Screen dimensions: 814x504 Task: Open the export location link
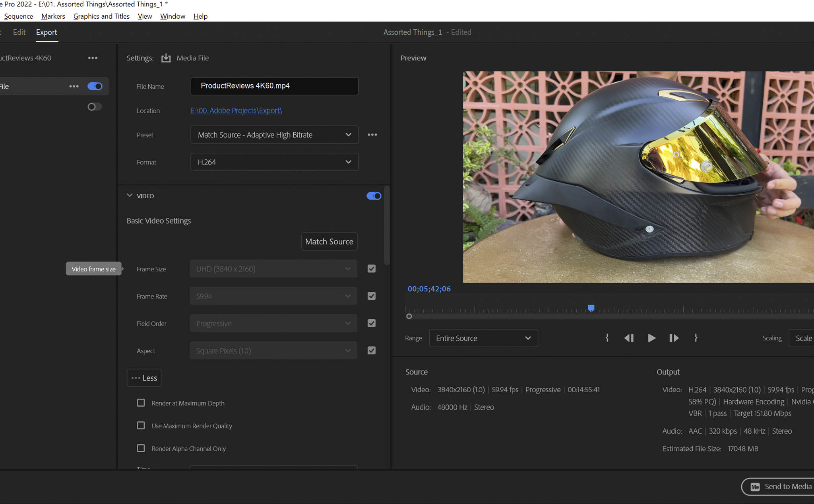236,110
